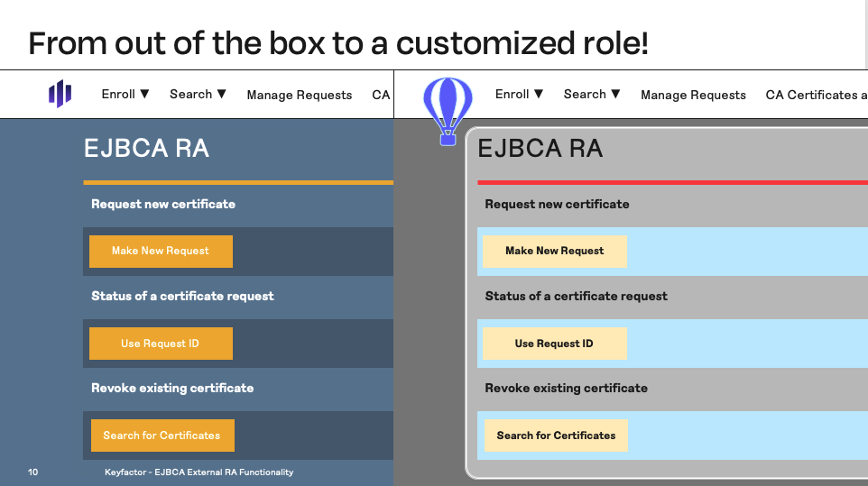The width and height of the screenshot is (868, 486).
Task: Click the Keyfactor logo in the left navbar
Action: (60, 94)
